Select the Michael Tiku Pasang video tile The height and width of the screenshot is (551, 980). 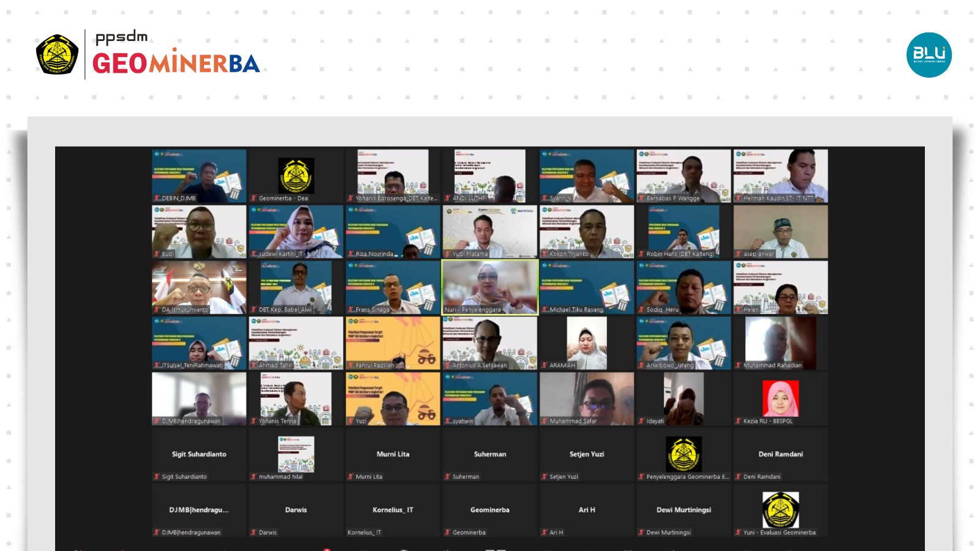pos(587,287)
